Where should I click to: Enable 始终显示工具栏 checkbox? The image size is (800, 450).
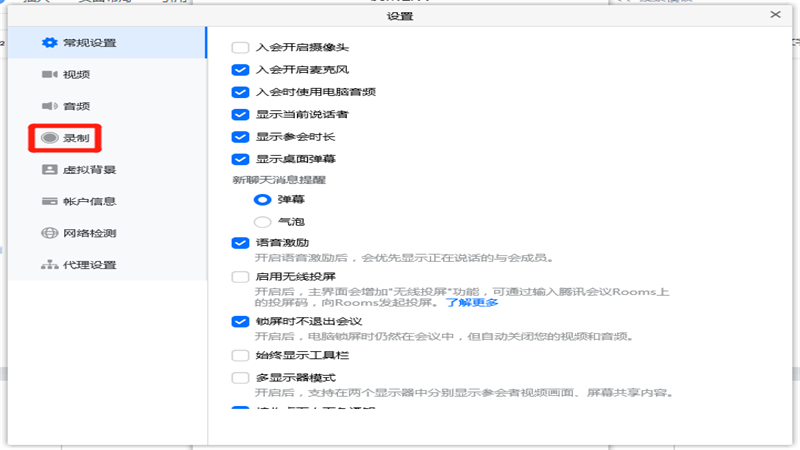click(240, 355)
